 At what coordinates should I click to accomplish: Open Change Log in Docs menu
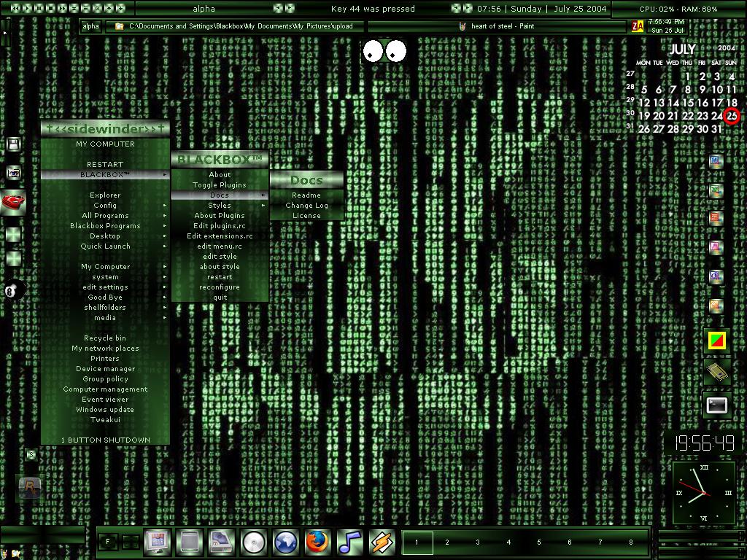pyautogui.click(x=306, y=205)
